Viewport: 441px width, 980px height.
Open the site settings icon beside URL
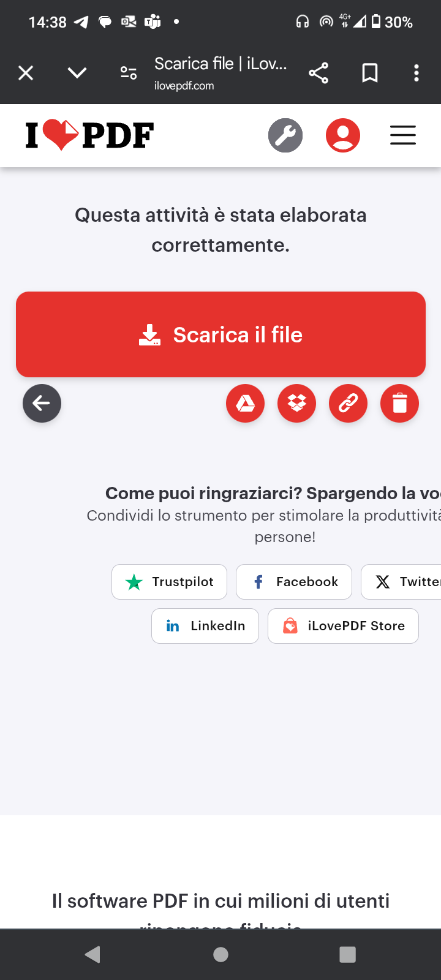pos(129,73)
